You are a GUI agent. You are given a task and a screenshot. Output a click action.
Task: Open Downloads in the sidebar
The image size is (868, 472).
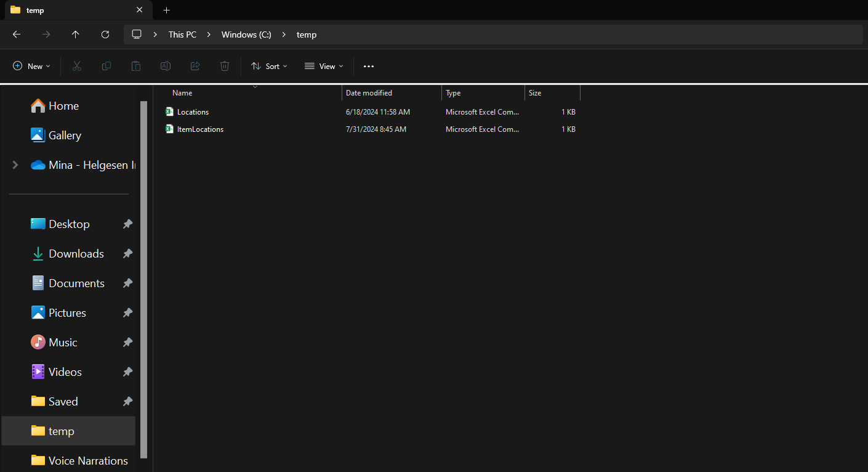76,254
